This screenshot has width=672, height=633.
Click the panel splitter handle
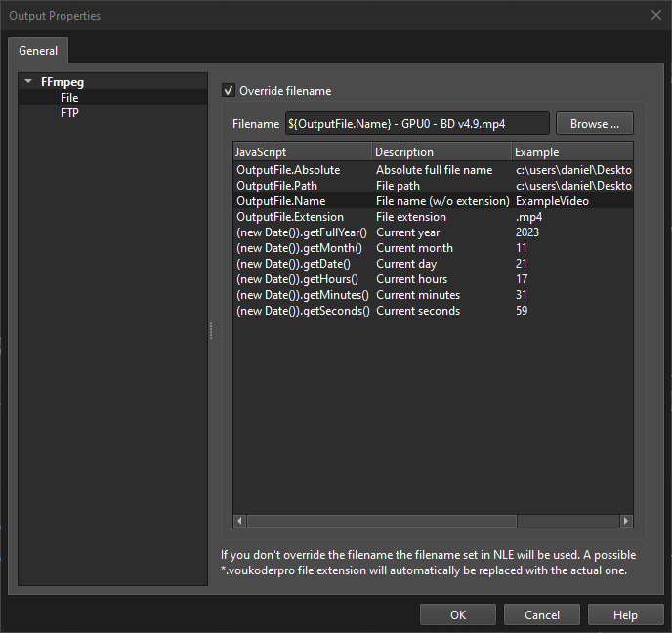pos(211,332)
